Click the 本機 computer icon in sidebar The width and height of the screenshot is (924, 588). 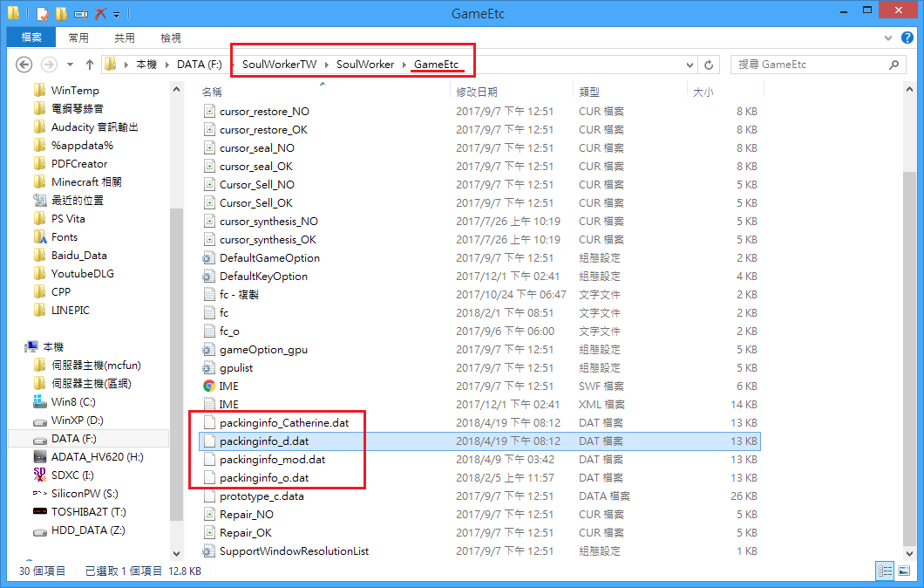(x=31, y=347)
